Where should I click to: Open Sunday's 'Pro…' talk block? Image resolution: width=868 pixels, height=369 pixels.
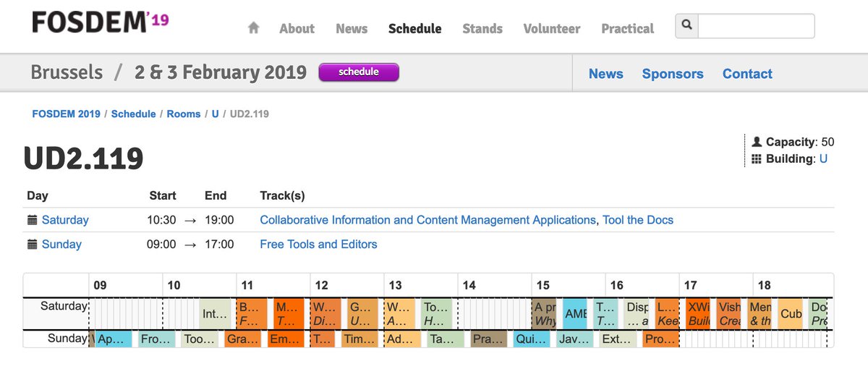(660, 339)
